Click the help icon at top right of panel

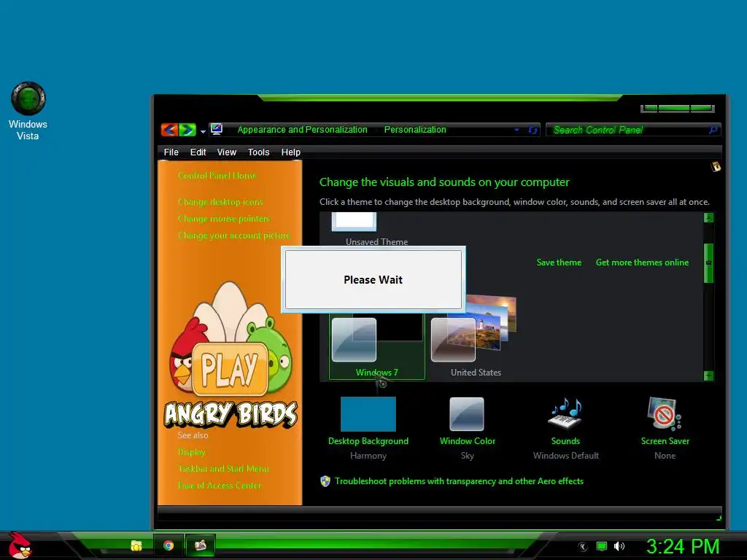pyautogui.click(x=716, y=166)
